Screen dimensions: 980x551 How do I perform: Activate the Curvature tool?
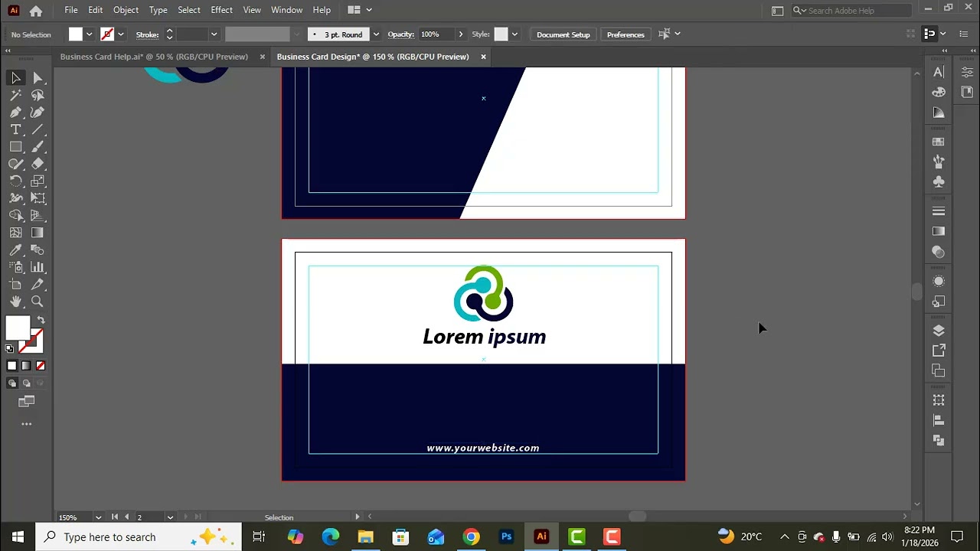38,112
